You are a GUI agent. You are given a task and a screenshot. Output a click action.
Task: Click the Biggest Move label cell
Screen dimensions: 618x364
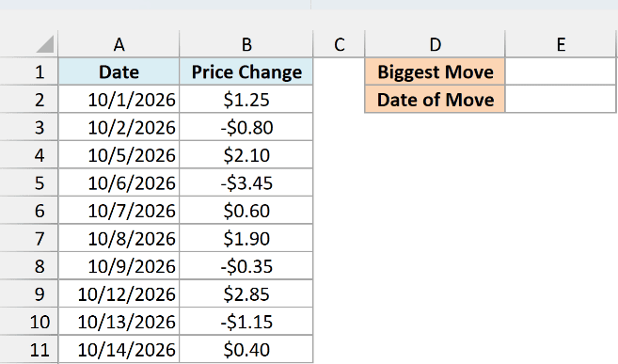tap(436, 71)
